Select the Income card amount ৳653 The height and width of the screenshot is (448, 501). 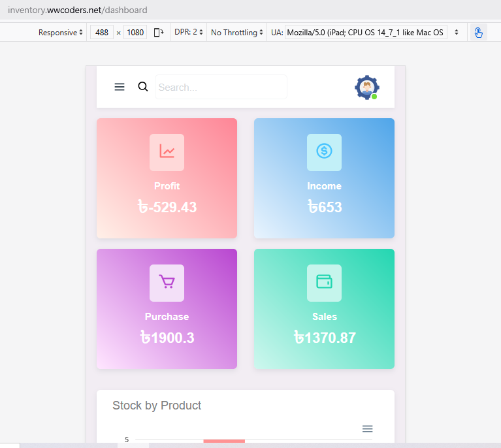click(325, 207)
